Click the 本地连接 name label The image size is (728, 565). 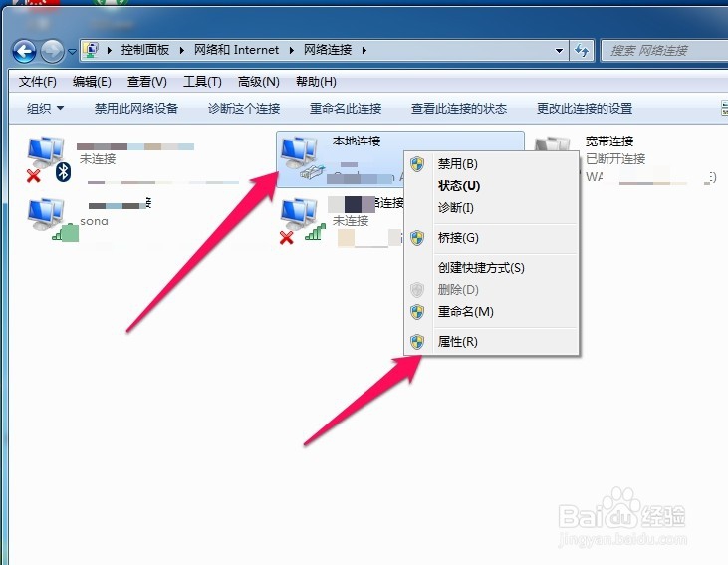tap(357, 141)
